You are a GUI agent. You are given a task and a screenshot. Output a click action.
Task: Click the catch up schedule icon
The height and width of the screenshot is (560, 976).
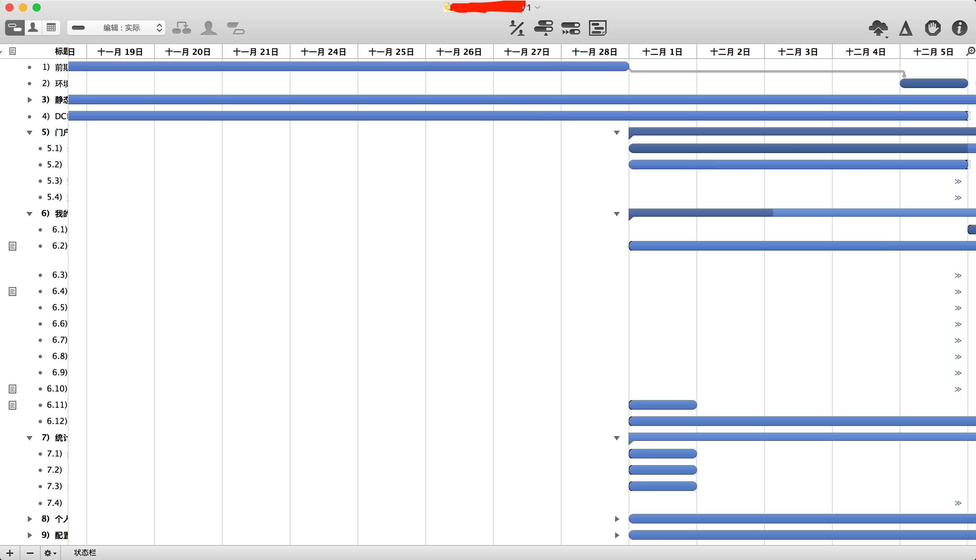[544, 28]
